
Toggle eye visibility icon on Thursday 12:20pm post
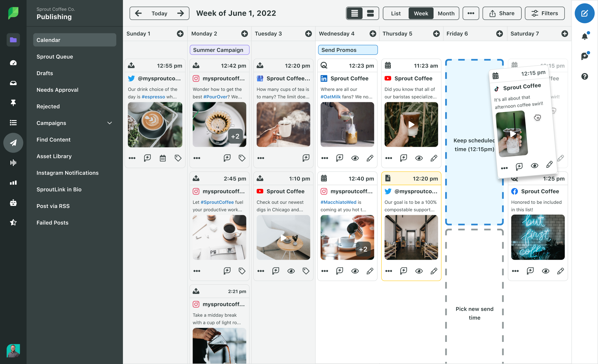pyautogui.click(x=419, y=270)
